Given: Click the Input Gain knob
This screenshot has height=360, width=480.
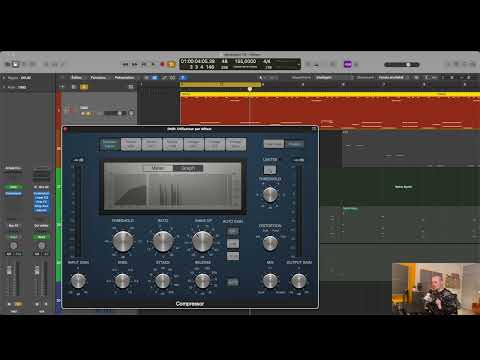Looking at the screenshot, I should coord(78,281).
